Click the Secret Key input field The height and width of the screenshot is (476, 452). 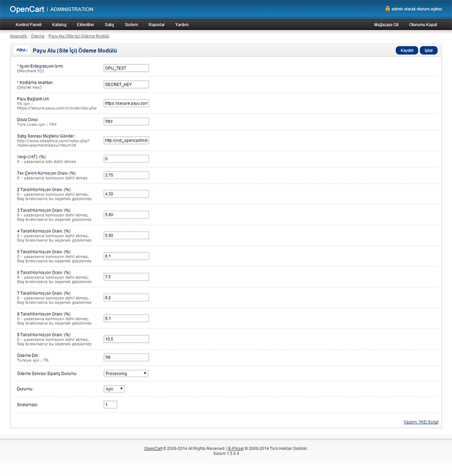click(x=126, y=84)
